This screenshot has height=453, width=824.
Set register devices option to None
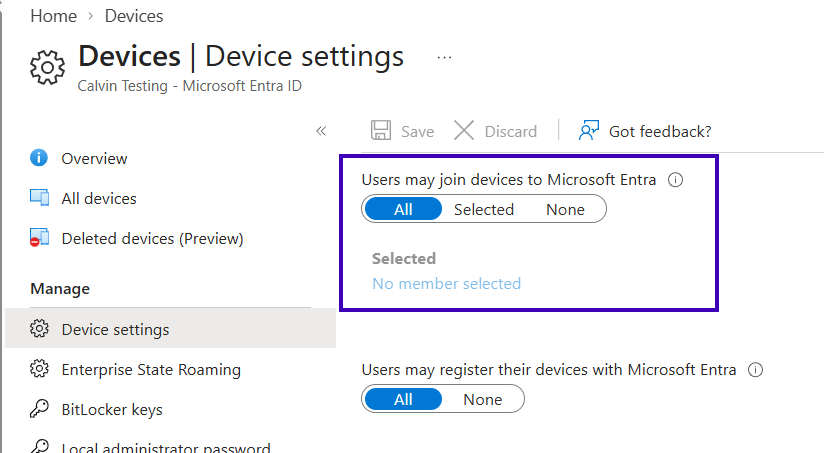coord(482,399)
